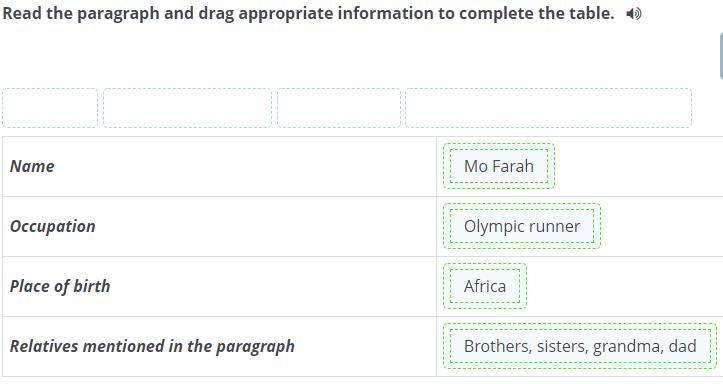Select the Mo Farah answer chip
723x384 pixels.
[x=499, y=166]
